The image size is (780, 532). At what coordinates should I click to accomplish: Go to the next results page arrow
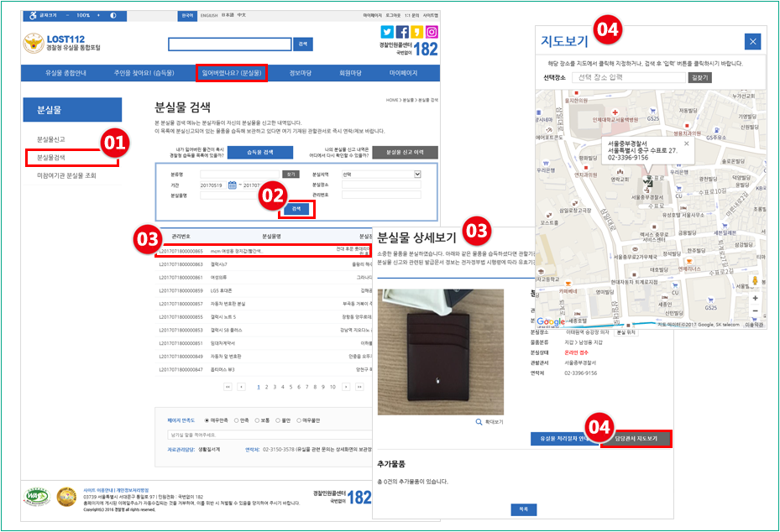click(346, 387)
